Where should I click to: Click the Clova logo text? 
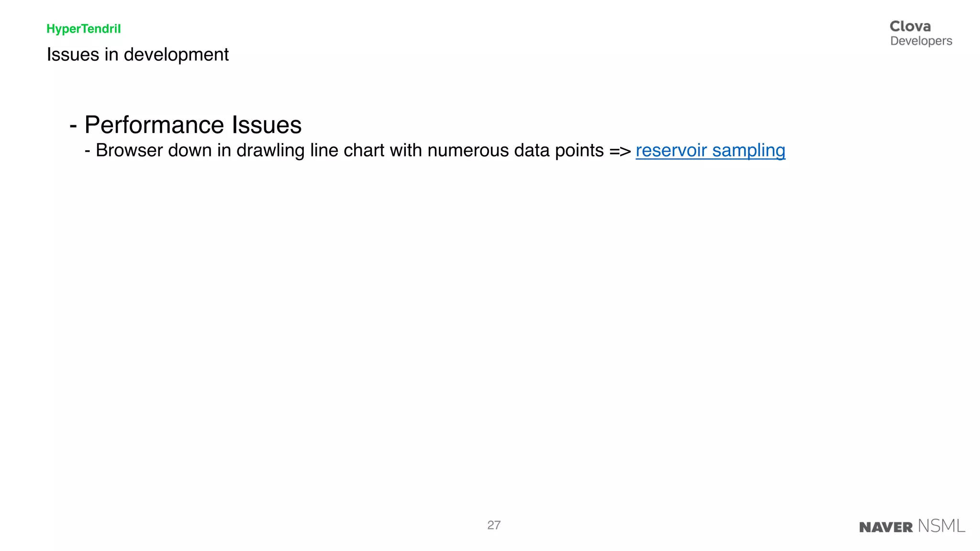coord(910,26)
